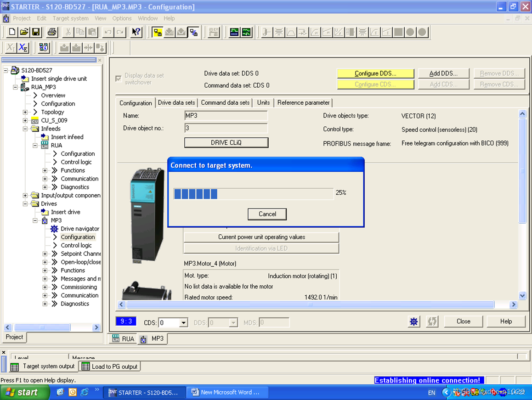Image resolution: width=532 pixels, height=400 pixels.
Task: Switch to the Reference parameter tab
Action: click(x=303, y=102)
